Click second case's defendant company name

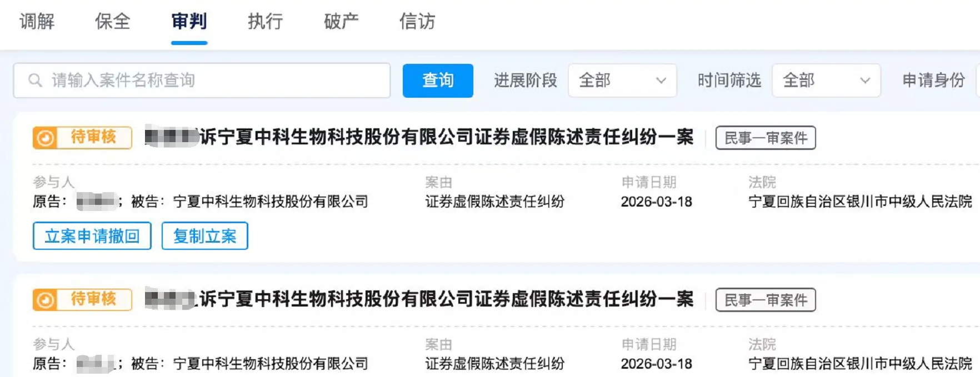(x=271, y=364)
